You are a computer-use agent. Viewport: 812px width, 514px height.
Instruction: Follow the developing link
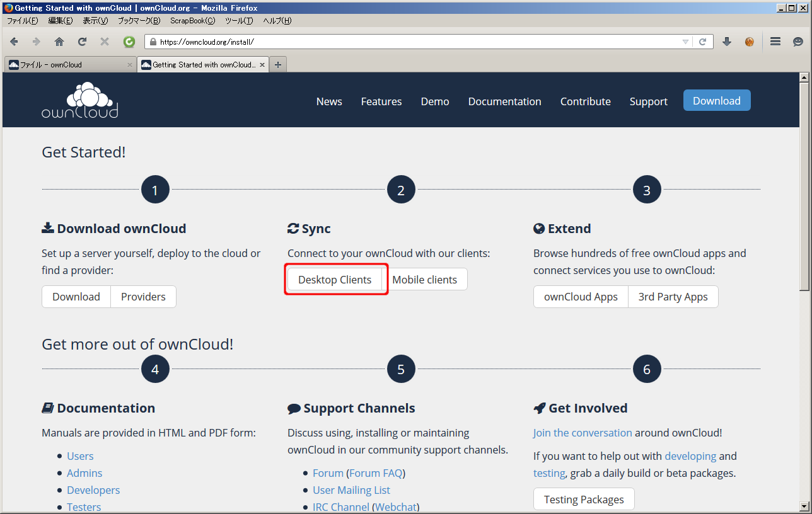[x=690, y=456]
